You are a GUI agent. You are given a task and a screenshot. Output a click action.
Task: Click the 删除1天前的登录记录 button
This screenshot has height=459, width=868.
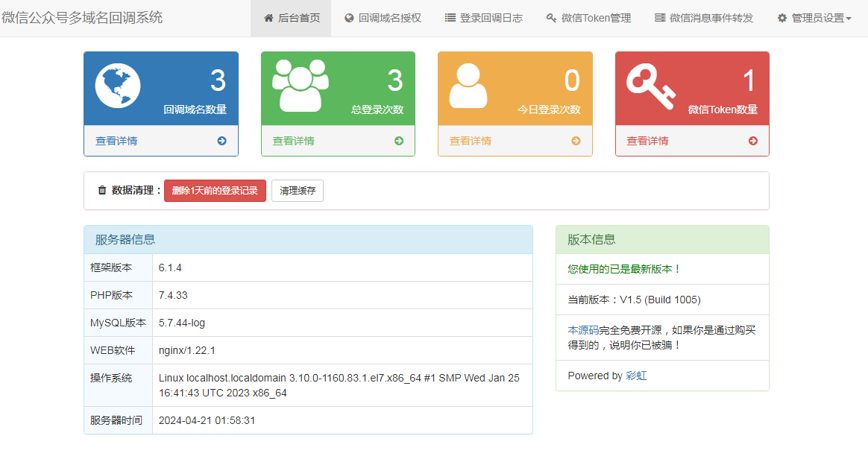click(215, 190)
